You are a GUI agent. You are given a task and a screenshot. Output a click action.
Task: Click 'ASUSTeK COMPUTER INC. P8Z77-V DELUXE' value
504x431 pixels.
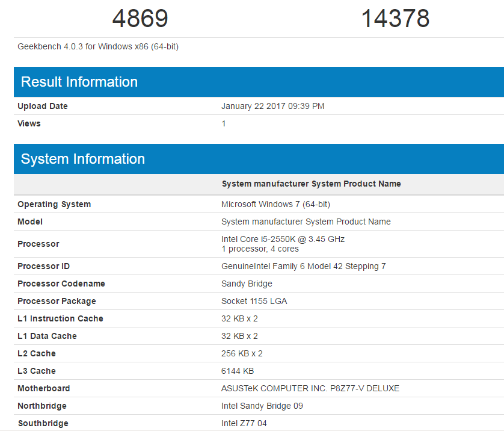coord(310,388)
